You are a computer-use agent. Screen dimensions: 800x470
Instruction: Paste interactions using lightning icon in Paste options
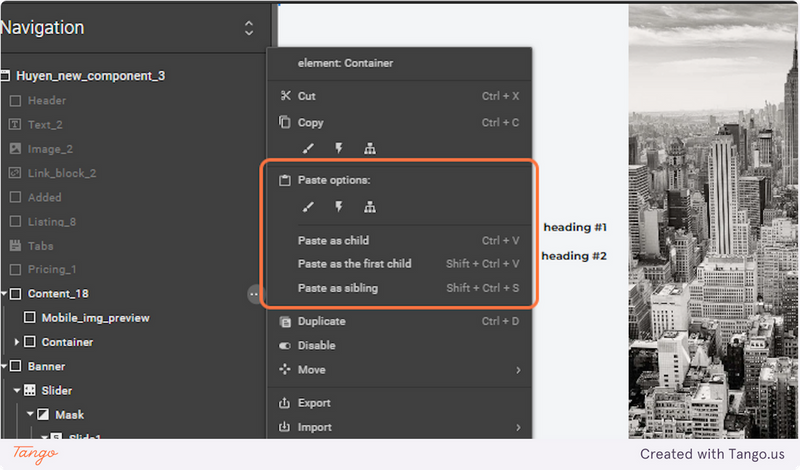tap(339, 207)
